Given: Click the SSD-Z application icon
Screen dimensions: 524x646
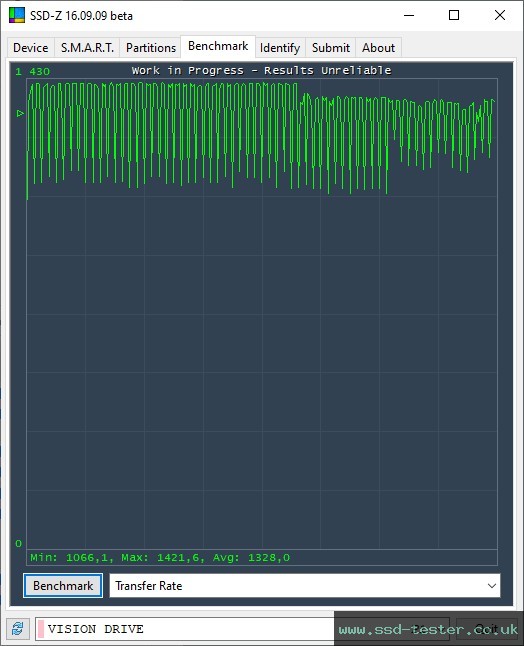Looking at the screenshot, I should tap(17, 15).
